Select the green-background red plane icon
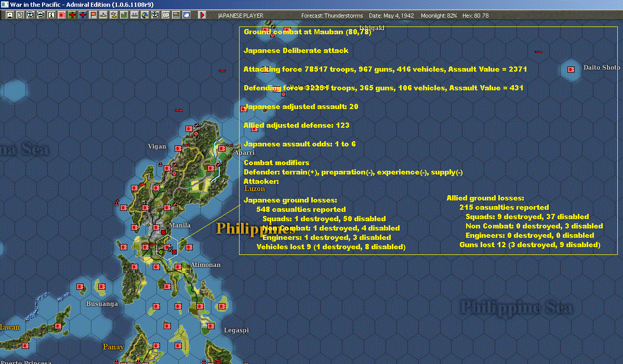Image resolution: width=623 pixels, height=364 pixels. point(72,15)
